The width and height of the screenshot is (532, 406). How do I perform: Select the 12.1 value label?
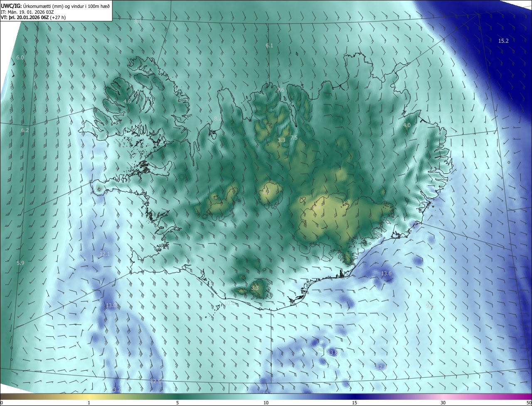105,254
